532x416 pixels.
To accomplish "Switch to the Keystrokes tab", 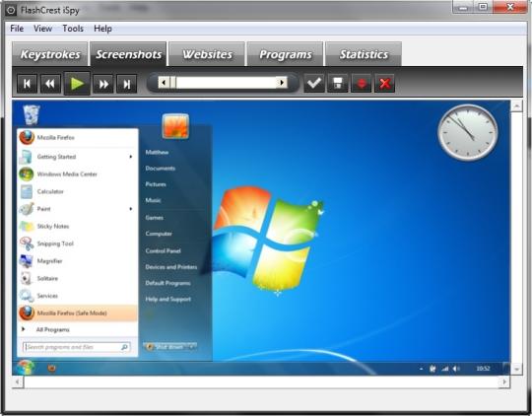I will [x=50, y=54].
